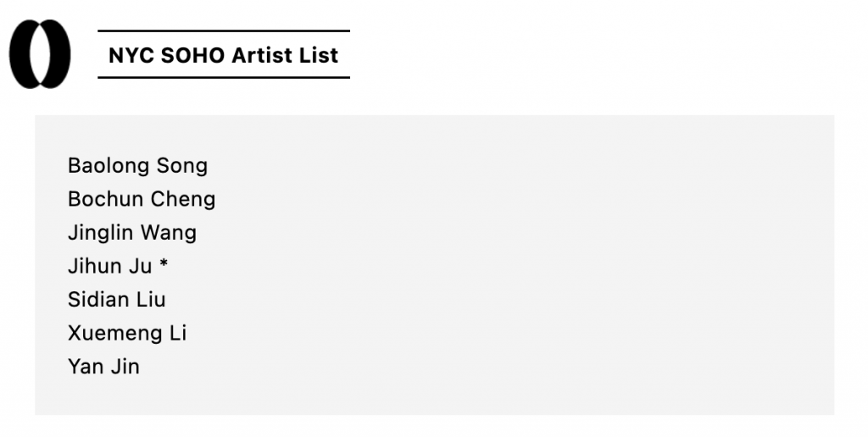Click the line above the heading

tap(223, 30)
